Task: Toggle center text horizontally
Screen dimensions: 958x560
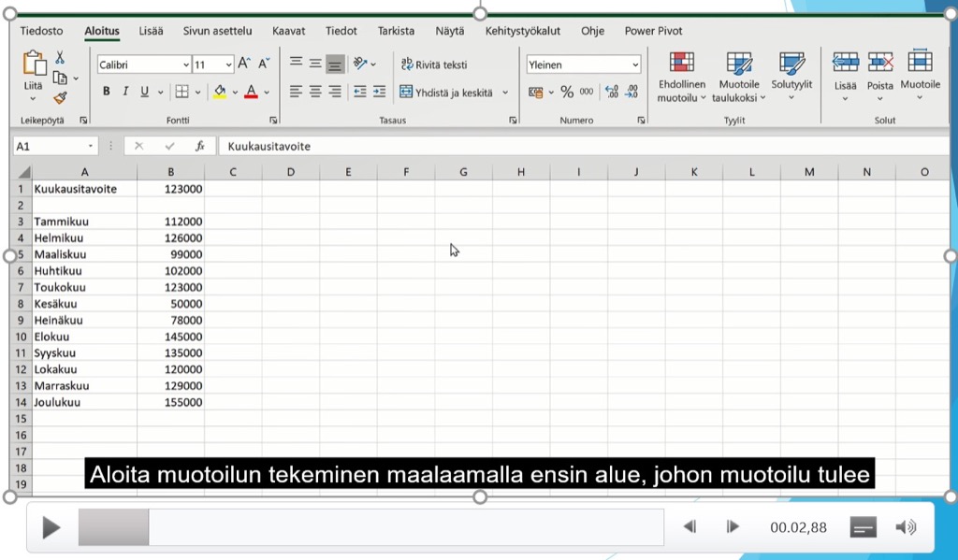Action: pos(315,93)
